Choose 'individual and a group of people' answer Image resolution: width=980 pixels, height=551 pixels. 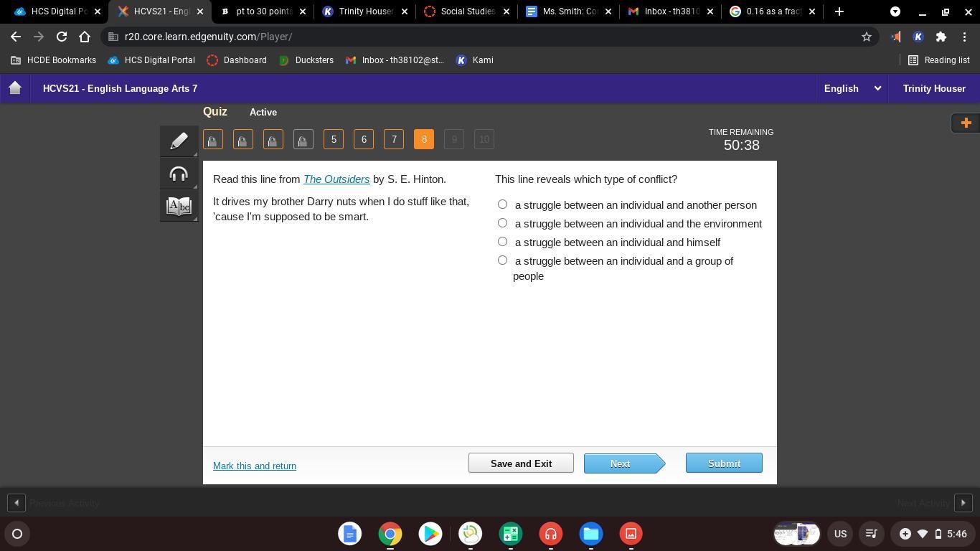pyautogui.click(x=502, y=260)
